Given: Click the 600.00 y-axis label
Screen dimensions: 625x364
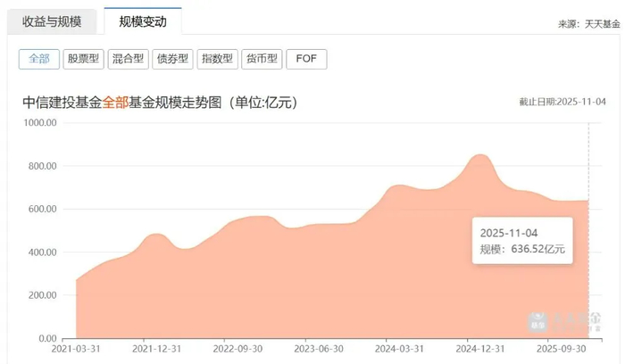Looking at the screenshot, I should pos(42,209).
